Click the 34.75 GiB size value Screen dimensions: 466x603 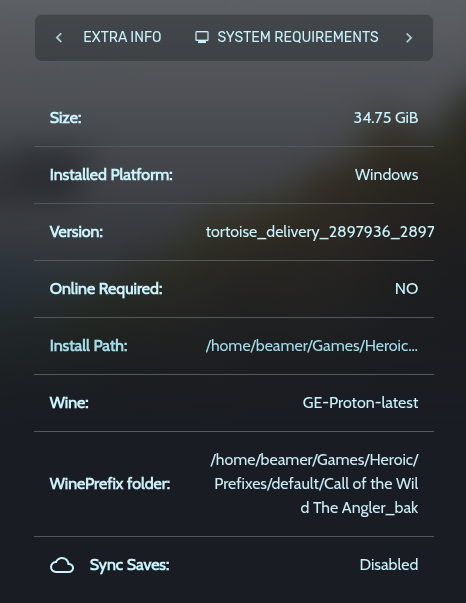tap(386, 118)
